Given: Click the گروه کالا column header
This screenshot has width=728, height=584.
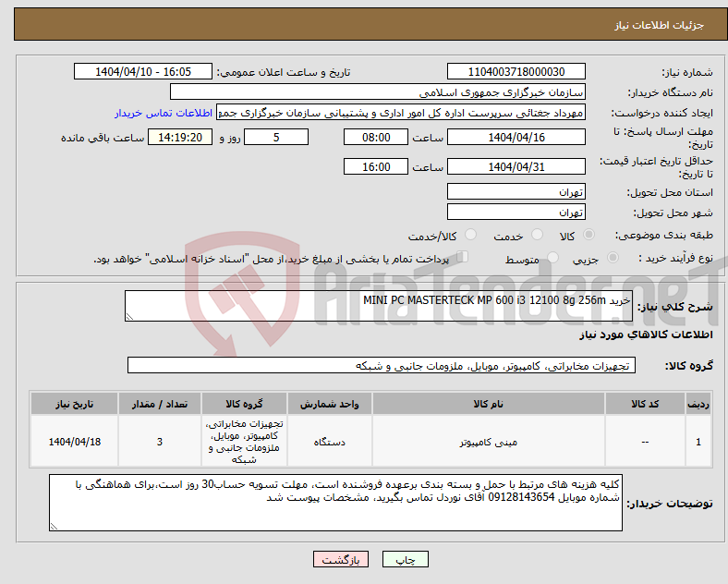Looking at the screenshot, I should click(x=244, y=404).
